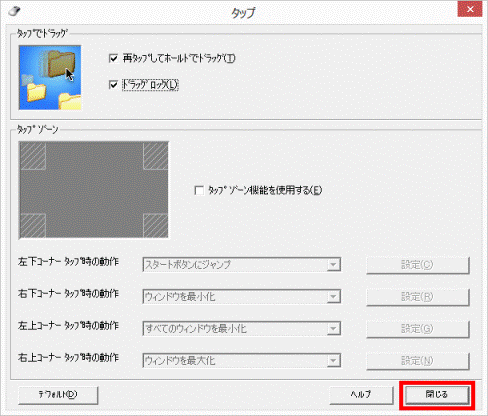The height and width of the screenshot is (416, 488).
Task: Click the 設定(C) button
Action: [x=418, y=265]
